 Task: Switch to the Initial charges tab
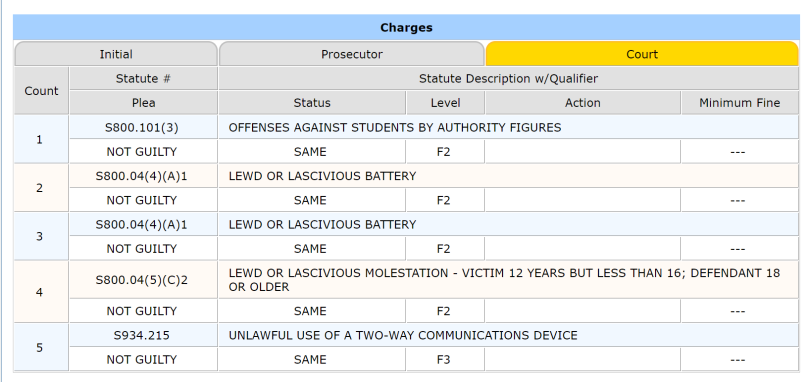coord(116,54)
